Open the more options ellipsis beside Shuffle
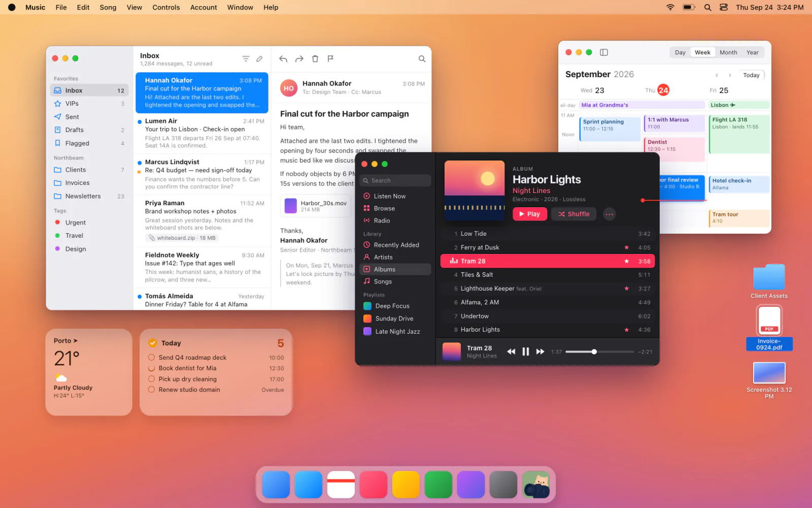The height and width of the screenshot is (508, 812). (x=610, y=214)
